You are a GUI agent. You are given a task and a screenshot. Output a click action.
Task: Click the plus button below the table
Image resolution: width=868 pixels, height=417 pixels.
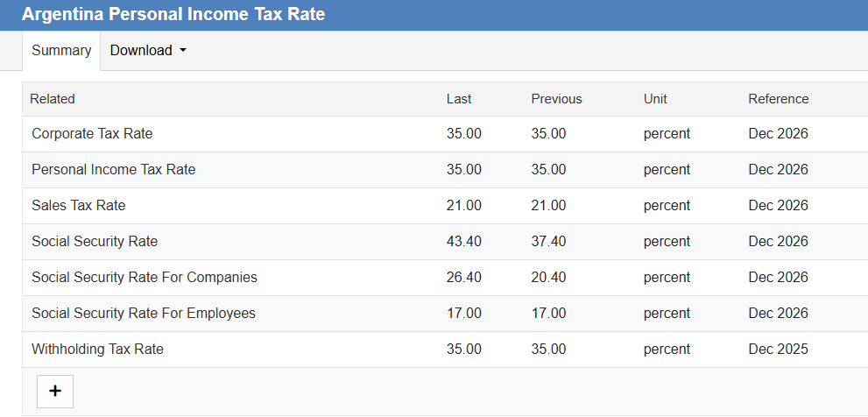pyautogui.click(x=55, y=391)
